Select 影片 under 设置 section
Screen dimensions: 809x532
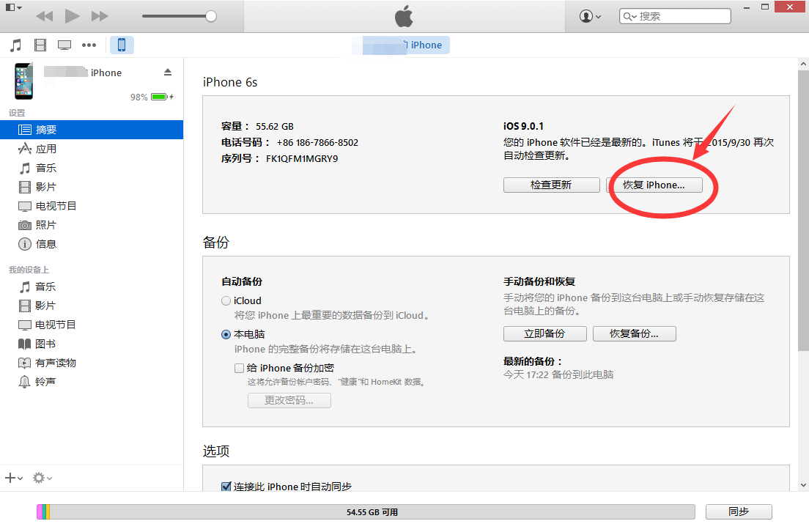point(92,187)
